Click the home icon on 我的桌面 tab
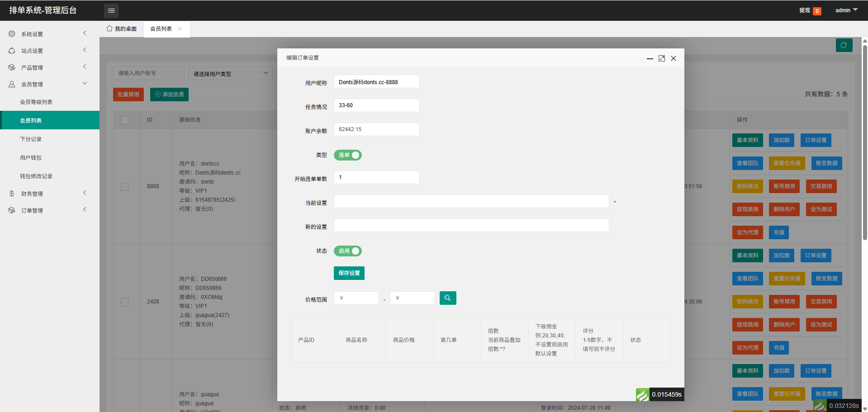The image size is (868, 412). (109, 28)
